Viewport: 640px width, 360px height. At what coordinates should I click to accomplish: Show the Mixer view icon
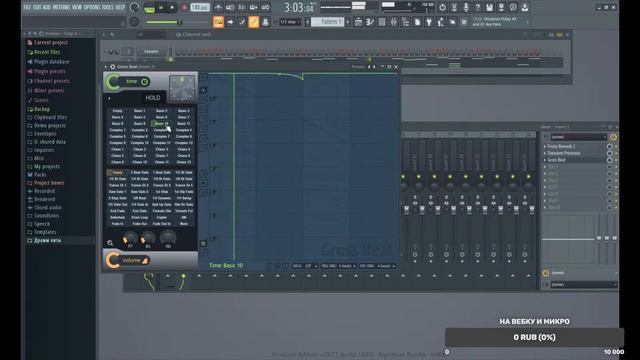393,22
